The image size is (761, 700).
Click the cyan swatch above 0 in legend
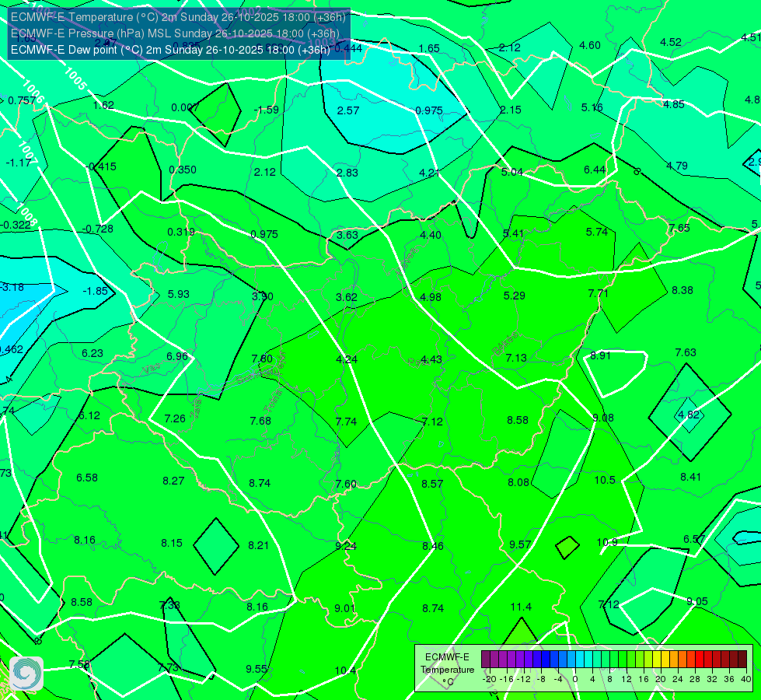(579, 660)
